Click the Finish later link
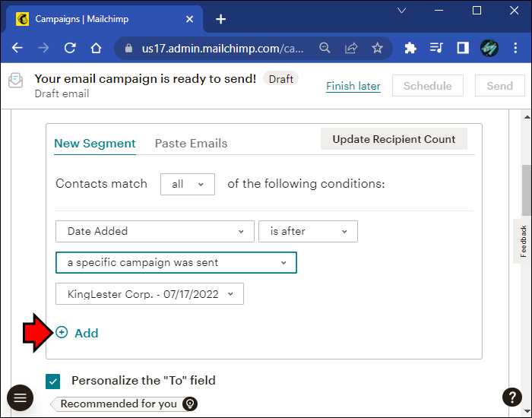 [353, 86]
